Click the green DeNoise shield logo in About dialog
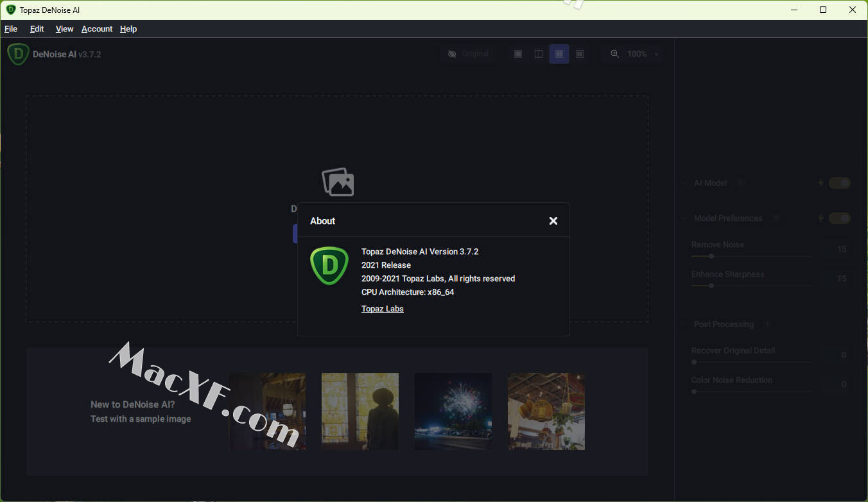The width and height of the screenshot is (868, 502). [x=329, y=266]
